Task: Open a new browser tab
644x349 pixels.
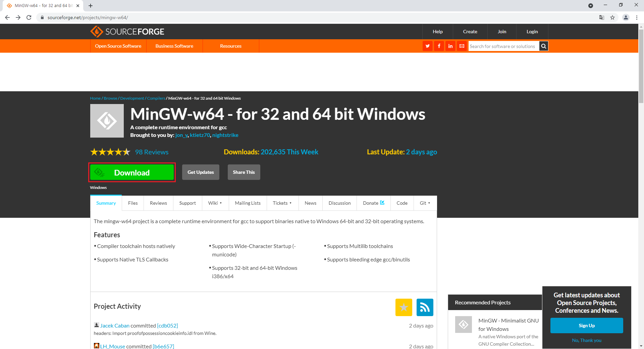Action: tap(91, 6)
